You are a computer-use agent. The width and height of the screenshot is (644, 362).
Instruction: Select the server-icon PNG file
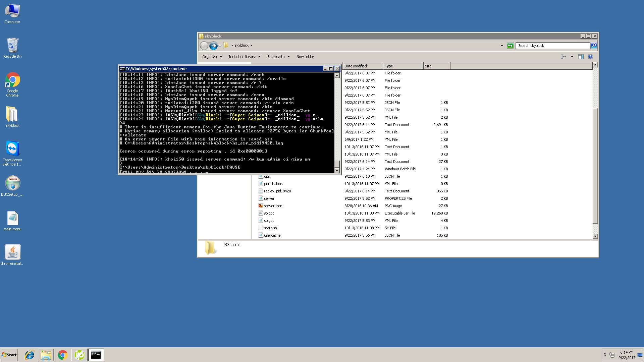coord(273,206)
